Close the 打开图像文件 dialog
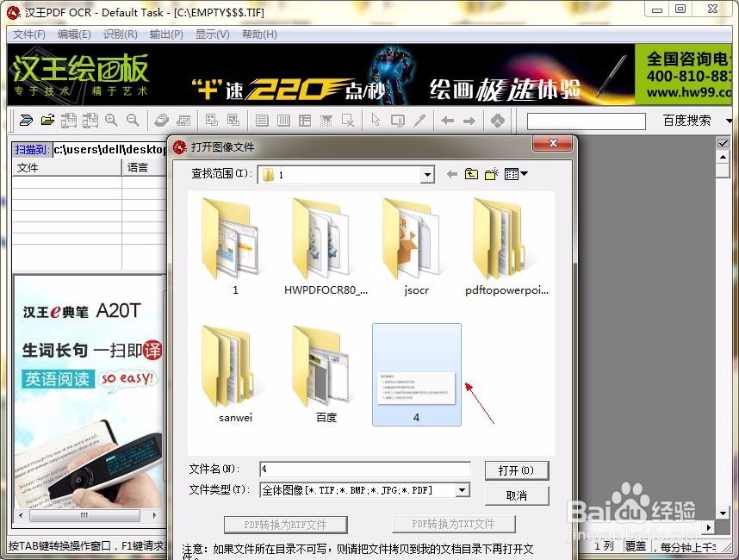This screenshot has width=739, height=560. 552,143
